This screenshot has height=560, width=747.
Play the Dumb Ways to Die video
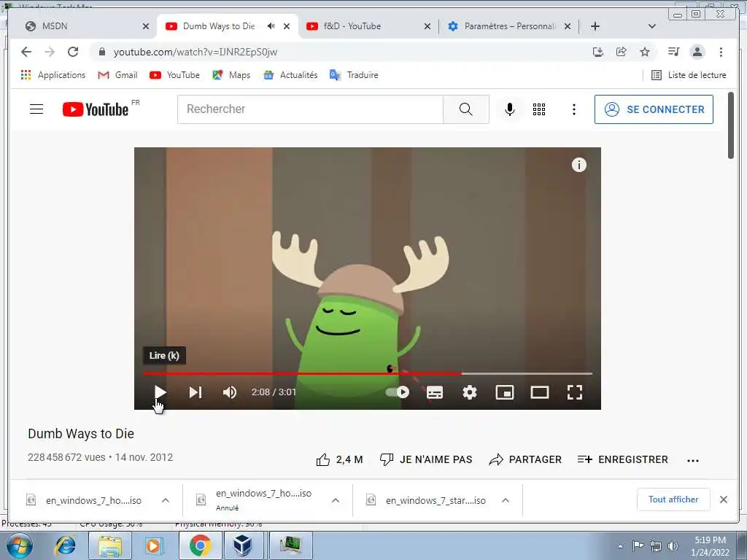coord(160,392)
